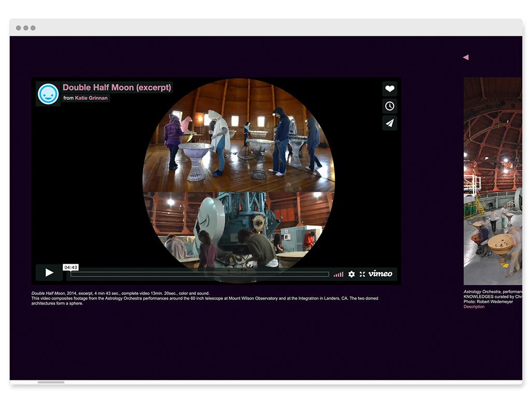Open the Description link under the photo
This screenshot has width=532, height=399.
474,307
